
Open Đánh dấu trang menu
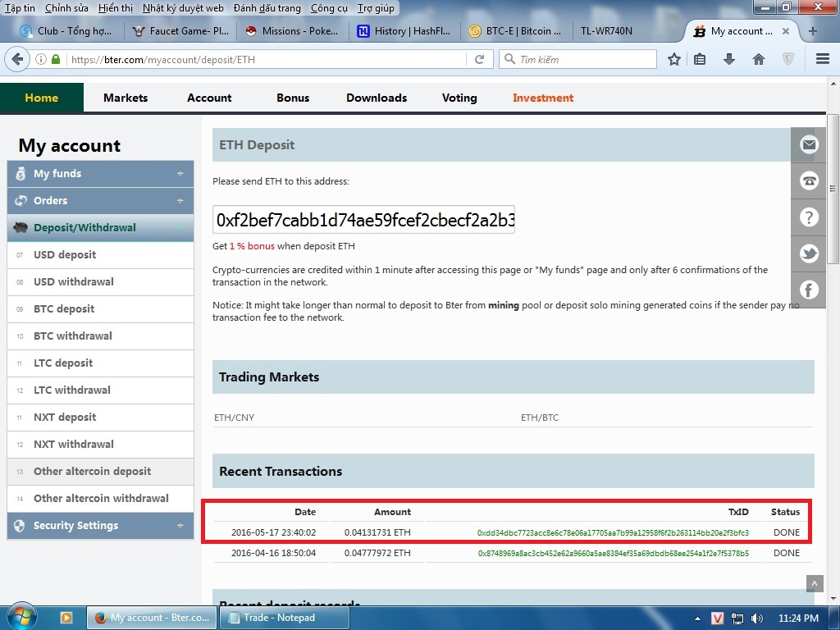[x=267, y=8]
